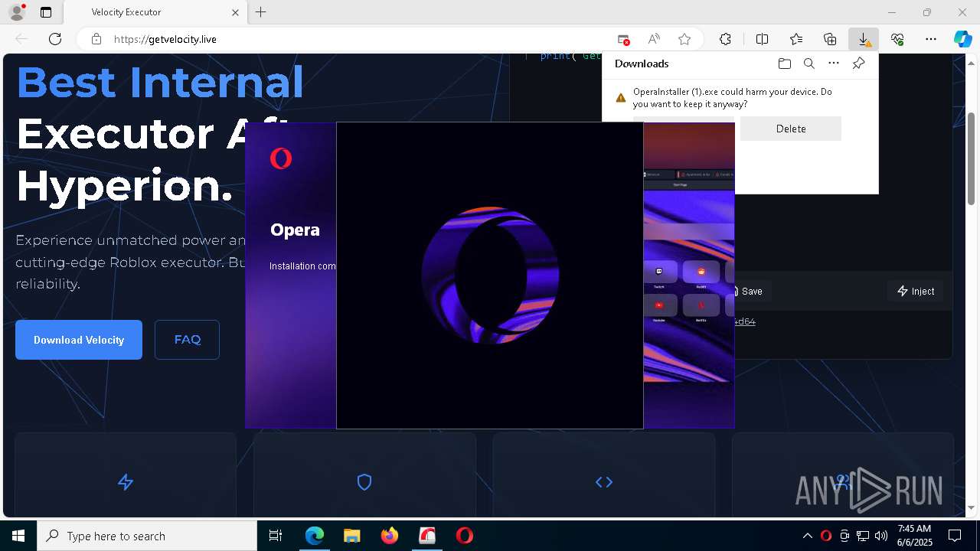Viewport: 980px width, 551px height.
Task: Click the lightning bolt feature card icon
Action: pyautogui.click(x=126, y=482)
